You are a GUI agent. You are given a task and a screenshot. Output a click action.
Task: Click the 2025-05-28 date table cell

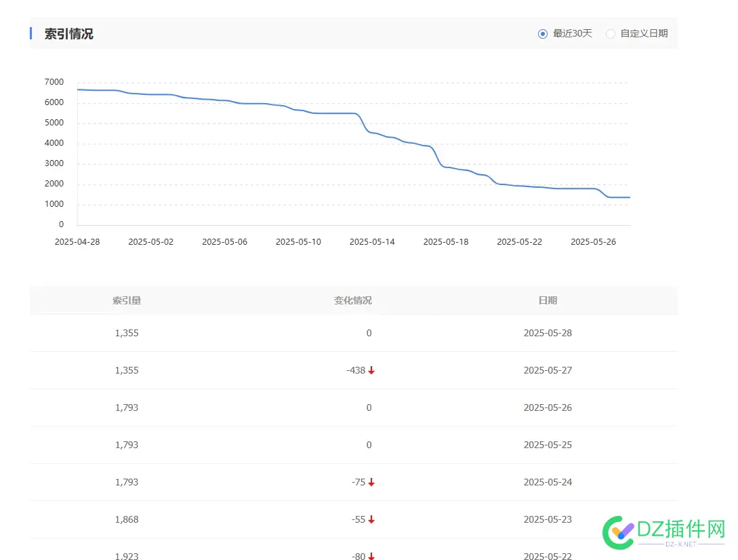(x=548, y=334)
